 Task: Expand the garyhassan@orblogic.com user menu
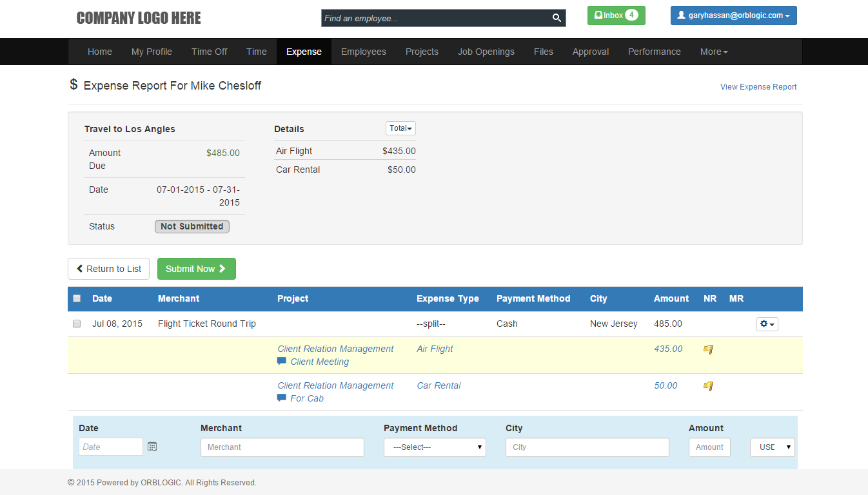733,15
